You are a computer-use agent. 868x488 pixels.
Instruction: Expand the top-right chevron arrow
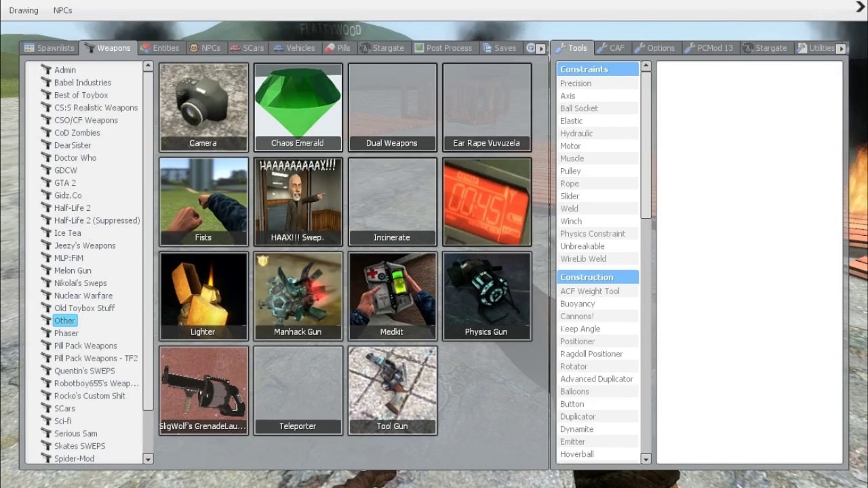[x=861, y=7]
